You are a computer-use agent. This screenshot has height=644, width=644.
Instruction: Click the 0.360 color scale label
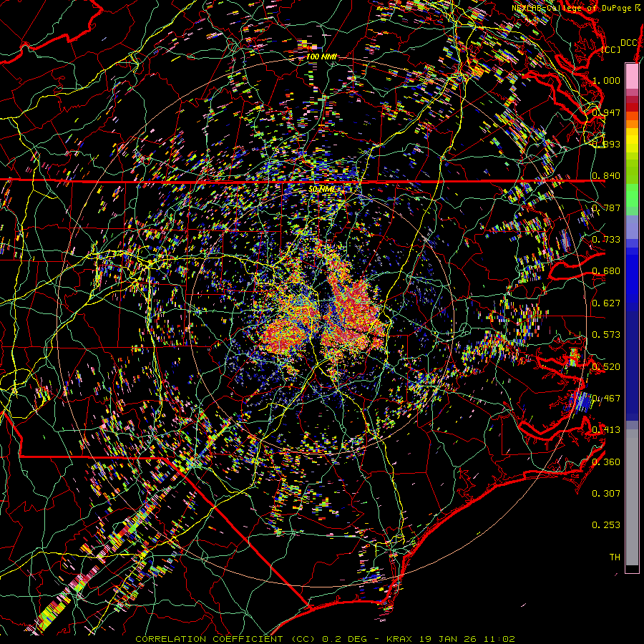coord(606,462)
